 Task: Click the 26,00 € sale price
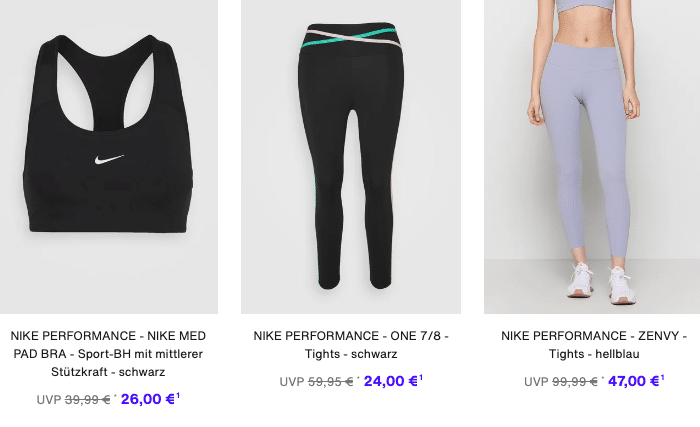click(147, 399)
